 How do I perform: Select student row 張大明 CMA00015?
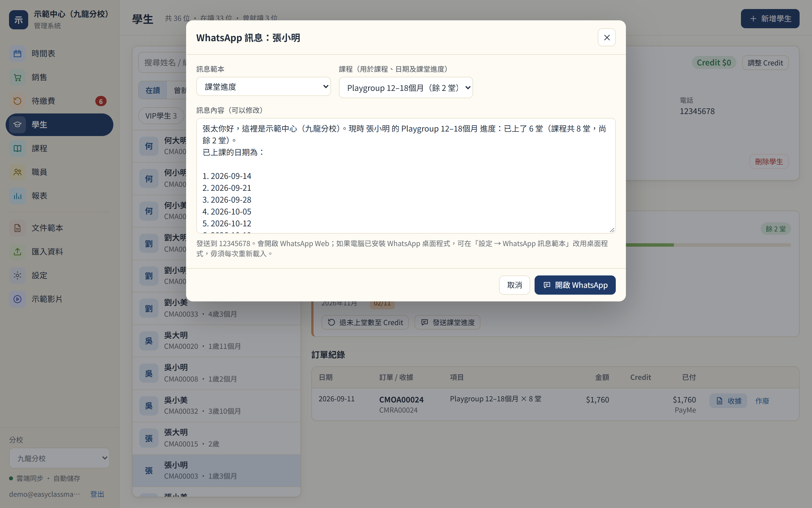(x=217, y=438)
